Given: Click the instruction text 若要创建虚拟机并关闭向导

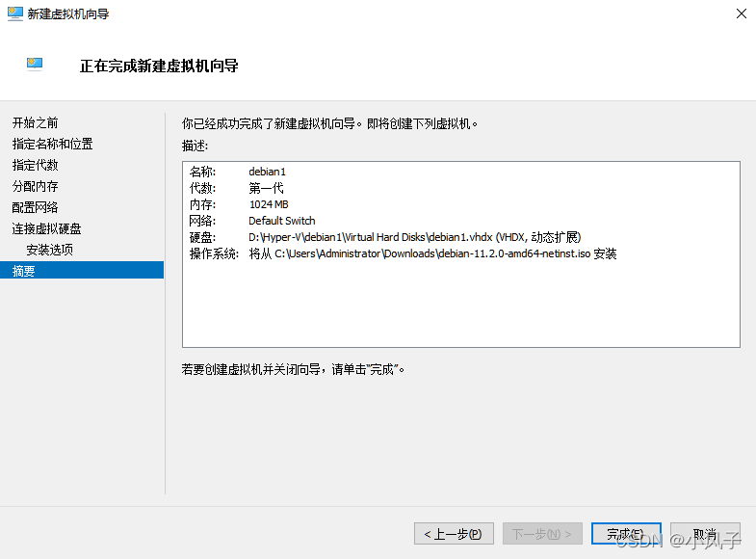Looking at the screenshot, I should [x=293, y=369].
